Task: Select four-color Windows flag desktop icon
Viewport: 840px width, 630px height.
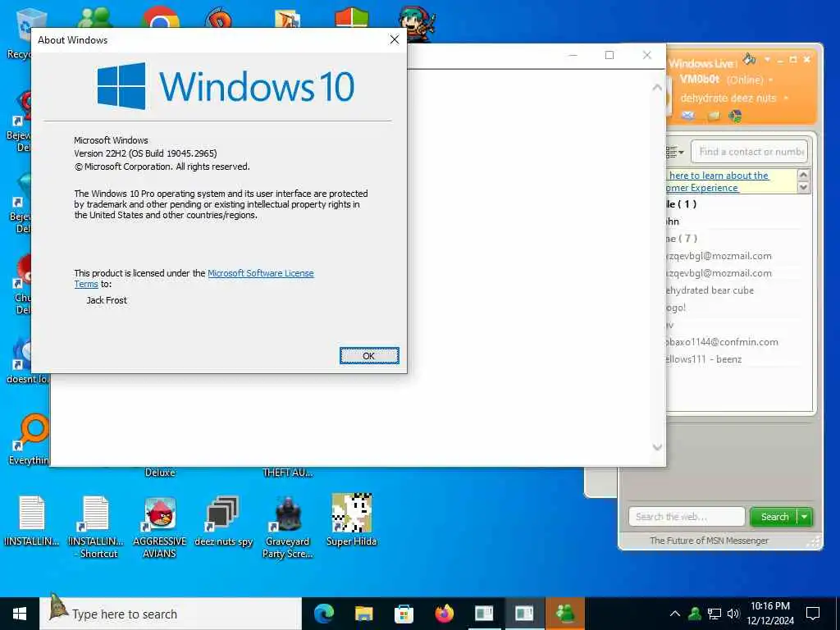Action: [x=352, y=18]
